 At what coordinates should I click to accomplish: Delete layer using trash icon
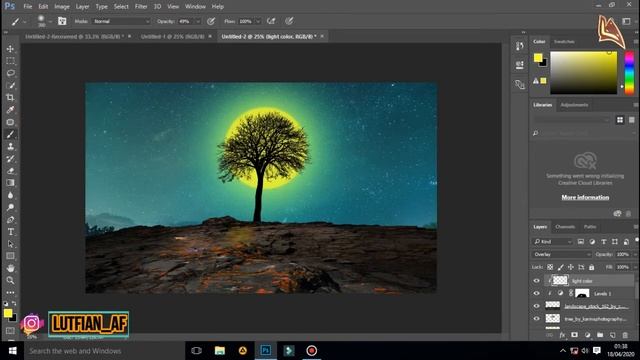click(x=625, y=335)
